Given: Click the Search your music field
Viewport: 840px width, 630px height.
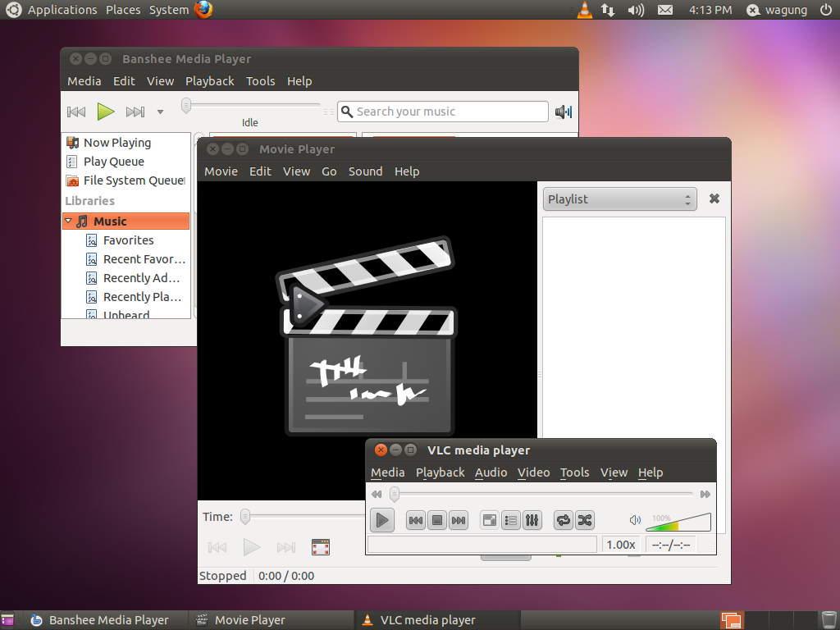Looking at the screenshot, I should point(442,112).
